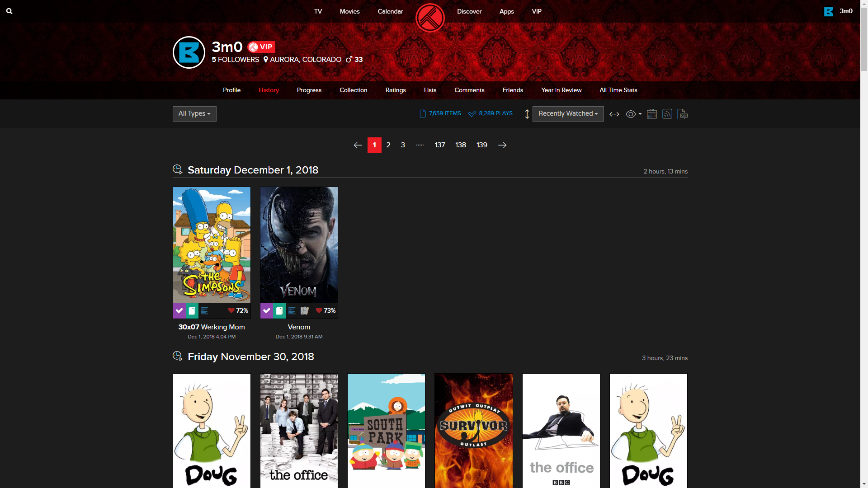
Task: Switch to the Comments tab
Action: tap(469, 90)
